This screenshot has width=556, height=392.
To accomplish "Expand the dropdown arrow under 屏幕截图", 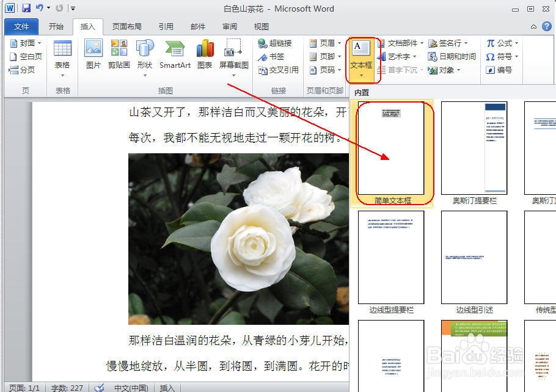I will tap(233, 75).
